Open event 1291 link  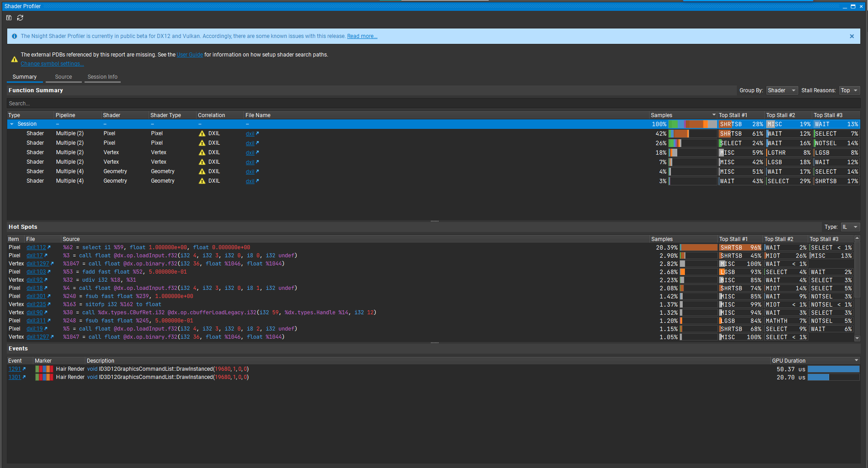click(14, 369)
